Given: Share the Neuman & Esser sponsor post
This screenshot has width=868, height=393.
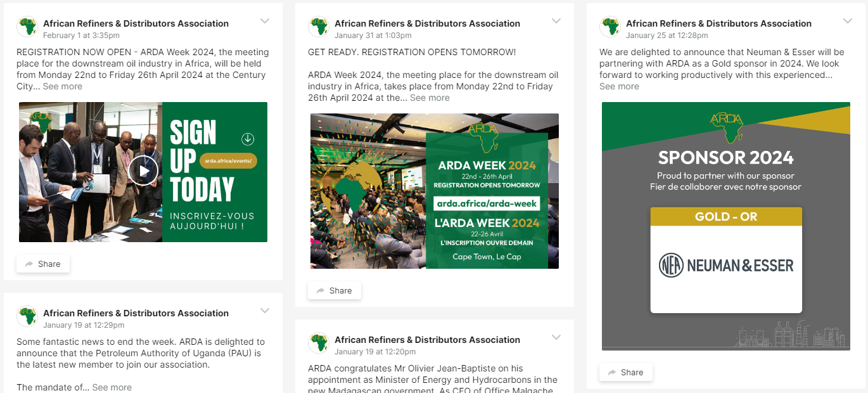Looking at the screenshot, I should [626, 373].
